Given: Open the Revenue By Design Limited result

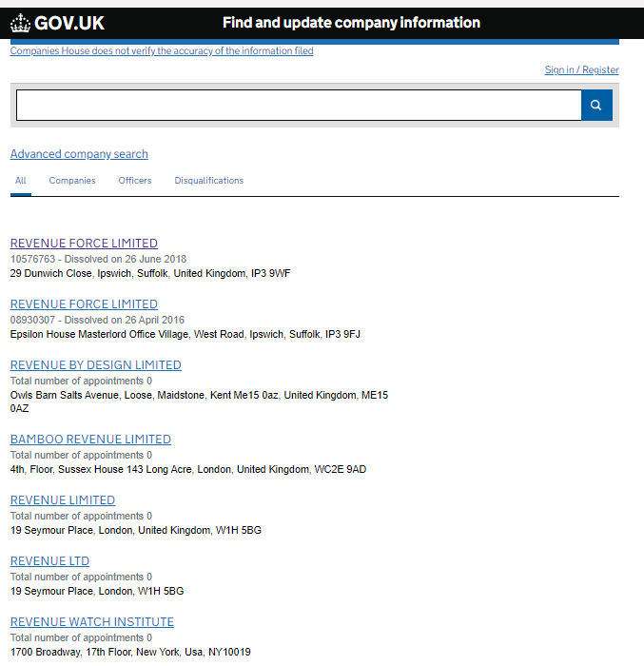Looking at the screenshot, I should tap(95, 365).
